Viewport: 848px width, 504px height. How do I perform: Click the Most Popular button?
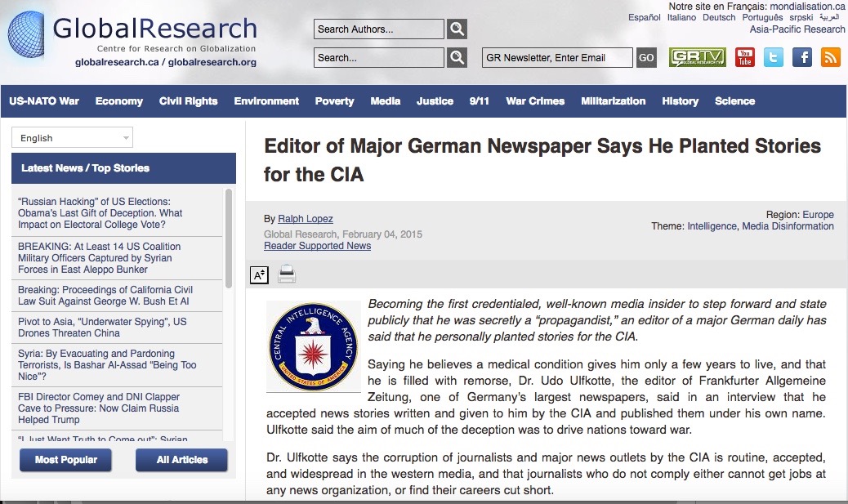point(65,460)
